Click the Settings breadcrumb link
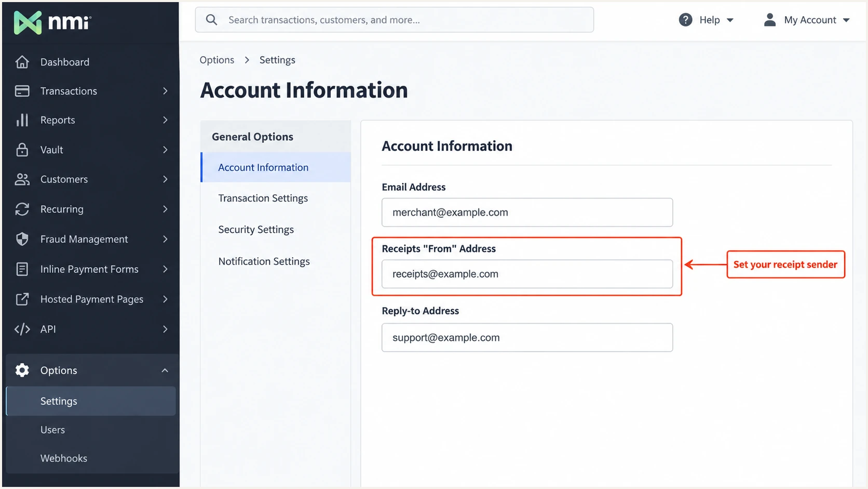868x489 pixels. 277,60
